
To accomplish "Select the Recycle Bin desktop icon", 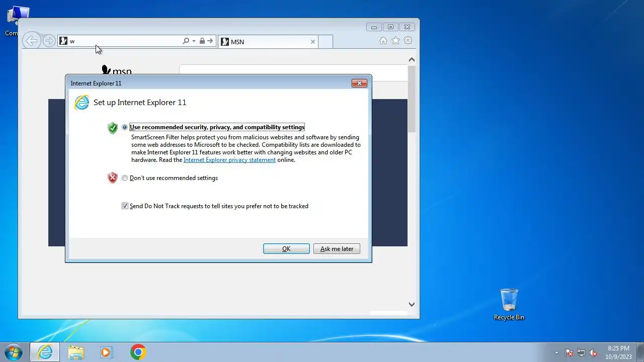I will click(509, 304).
